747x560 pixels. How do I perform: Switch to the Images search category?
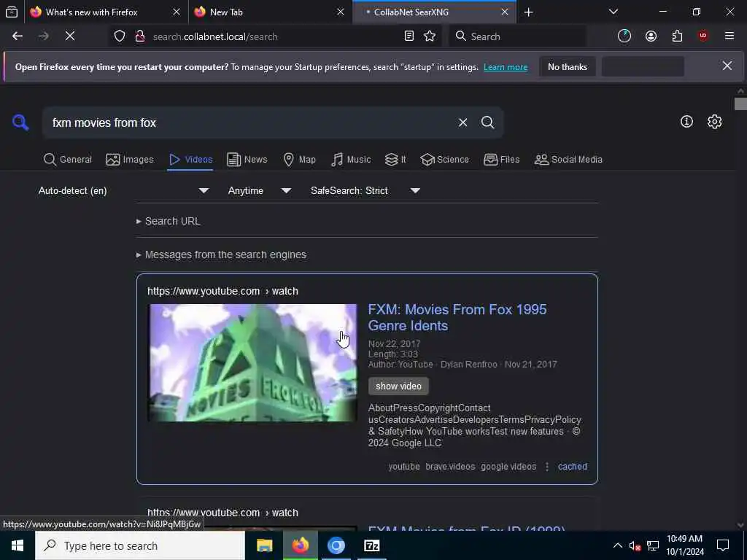click(130, 160)
